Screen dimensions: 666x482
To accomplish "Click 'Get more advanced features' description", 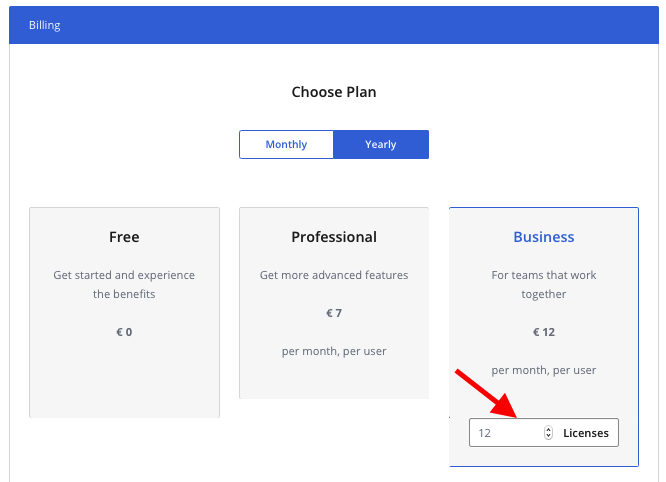I will coord(334,275).
